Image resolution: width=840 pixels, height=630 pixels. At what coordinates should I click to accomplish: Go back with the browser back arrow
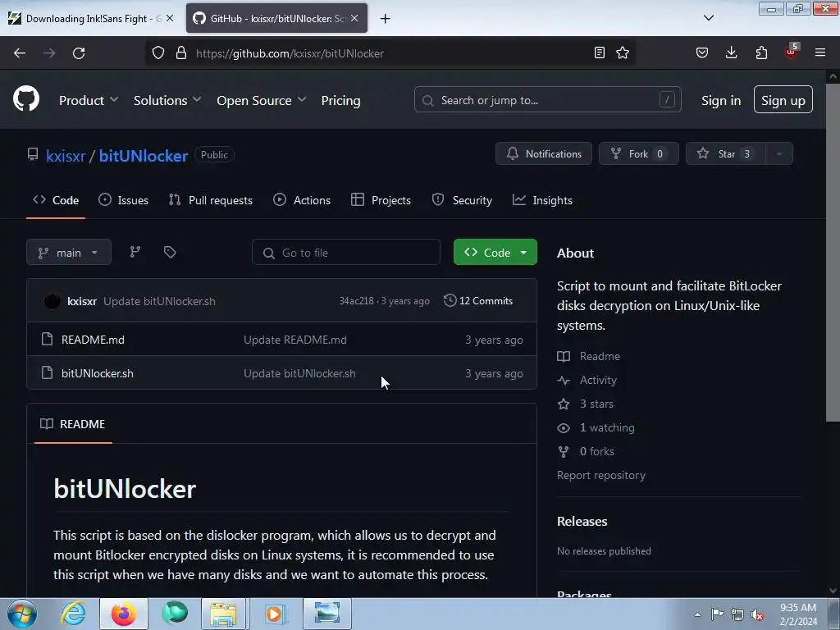(20, 53)
